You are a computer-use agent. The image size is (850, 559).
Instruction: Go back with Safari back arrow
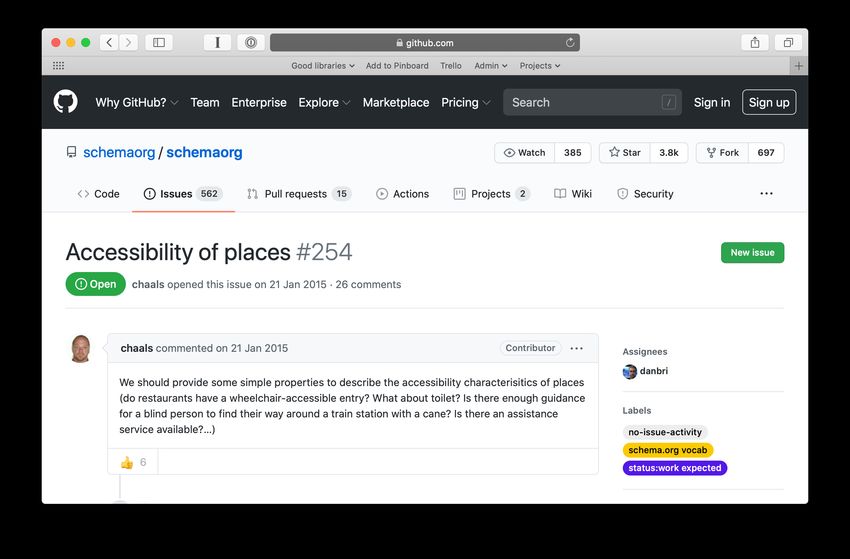109,42
